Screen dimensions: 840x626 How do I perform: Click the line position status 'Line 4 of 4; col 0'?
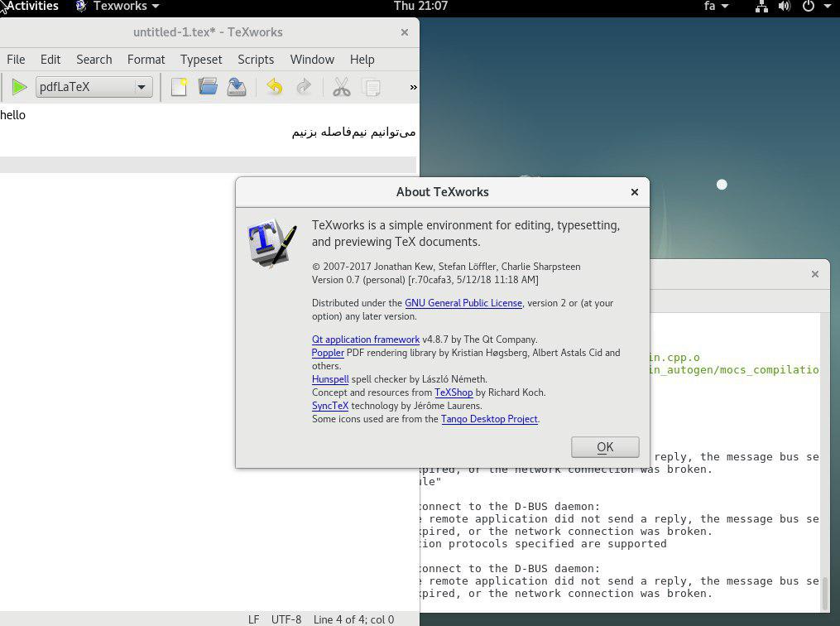click(353, 619)
